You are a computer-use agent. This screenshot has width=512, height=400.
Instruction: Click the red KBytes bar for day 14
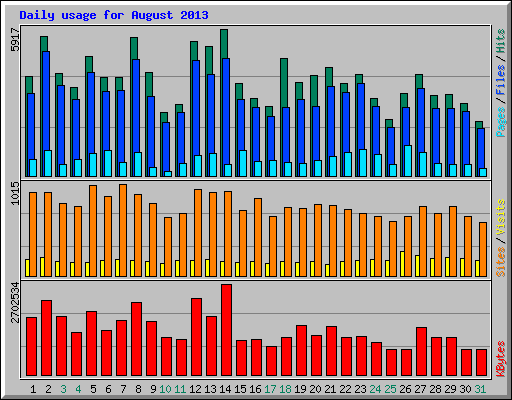click(226, 330)
